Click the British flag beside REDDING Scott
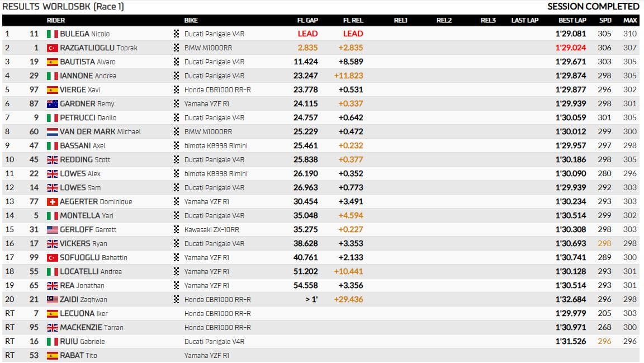This screenshot has width=644, height=363. pyautogui.click(x=52, y=160)
